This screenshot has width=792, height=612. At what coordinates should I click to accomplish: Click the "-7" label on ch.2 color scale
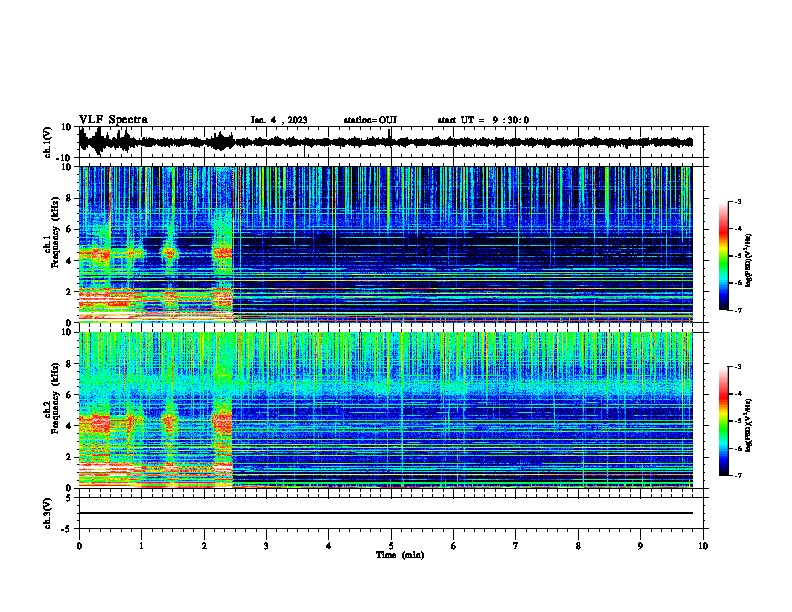tap(737, 476)
